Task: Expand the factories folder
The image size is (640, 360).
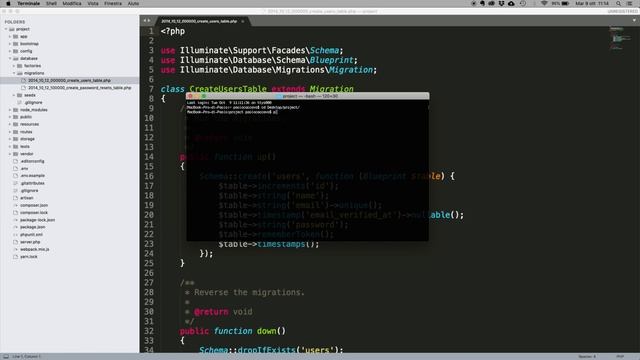Action: tap(13, 66)
